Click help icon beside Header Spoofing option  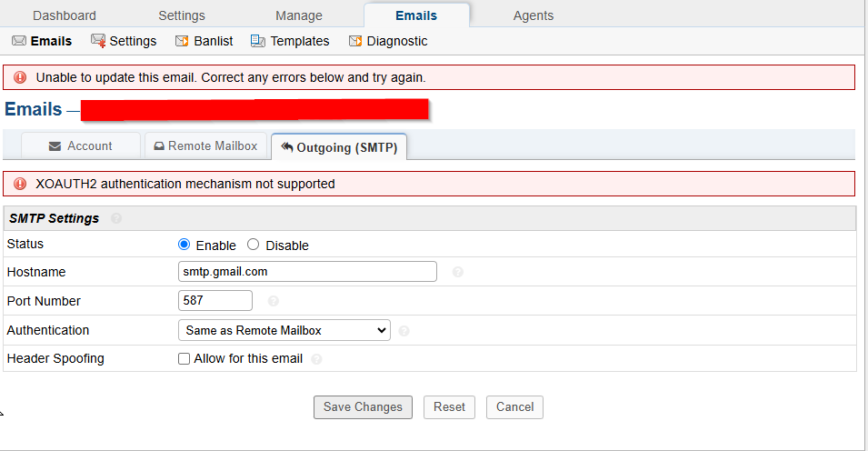[316, 359]
